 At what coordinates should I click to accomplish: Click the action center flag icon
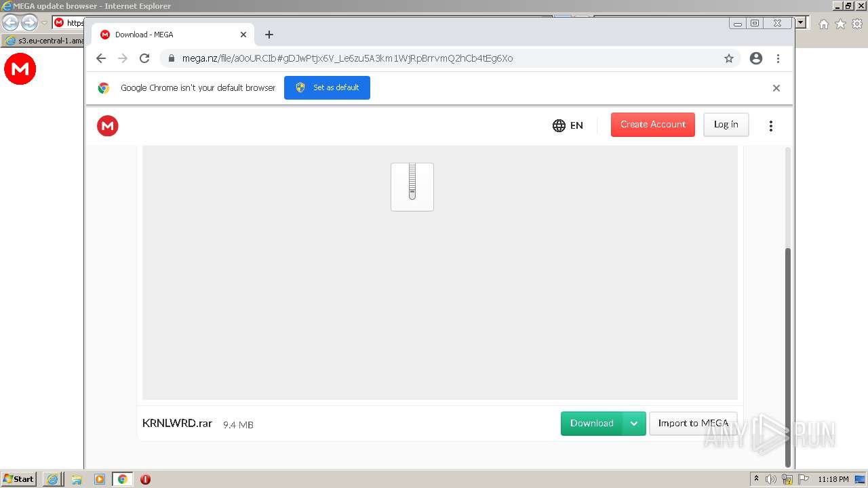coord(804,479)
